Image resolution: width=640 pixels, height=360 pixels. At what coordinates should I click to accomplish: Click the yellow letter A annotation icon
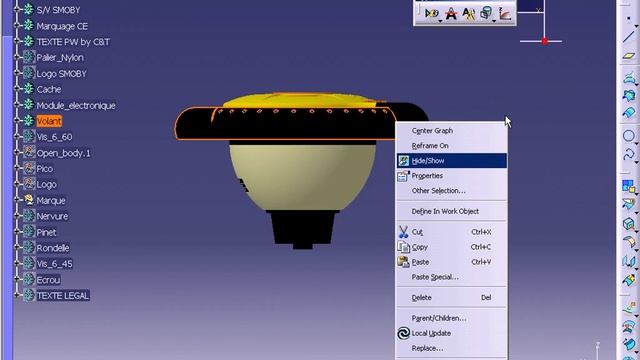(469, 14)
